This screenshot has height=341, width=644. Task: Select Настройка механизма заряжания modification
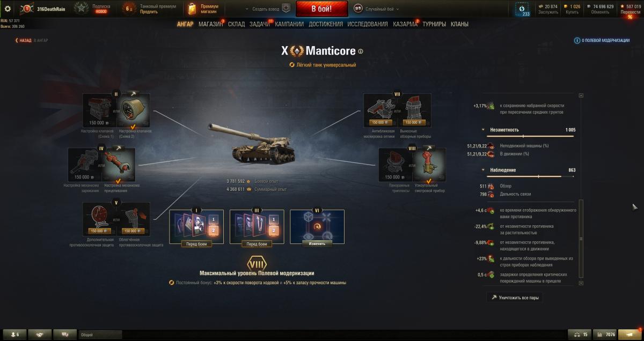[x=83, y=165]
